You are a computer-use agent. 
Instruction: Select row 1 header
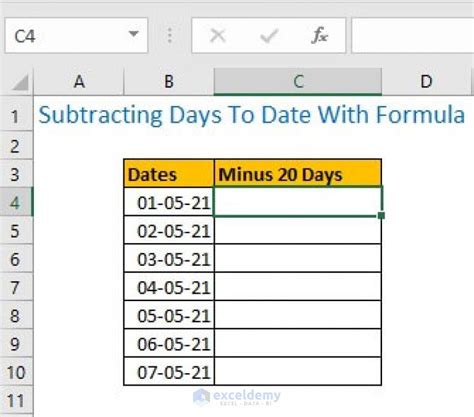pos(16,114)
